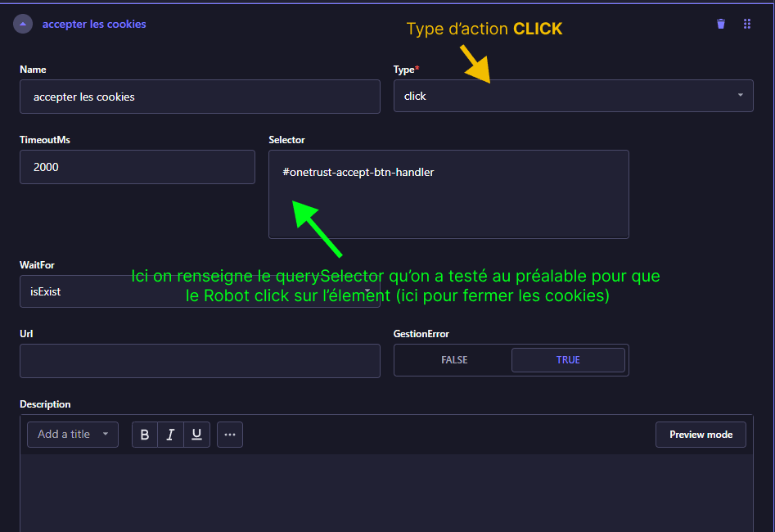Viewport: 775px width, 532px height.
Task: Click the Preview mode button
Action: coord(700,435)
